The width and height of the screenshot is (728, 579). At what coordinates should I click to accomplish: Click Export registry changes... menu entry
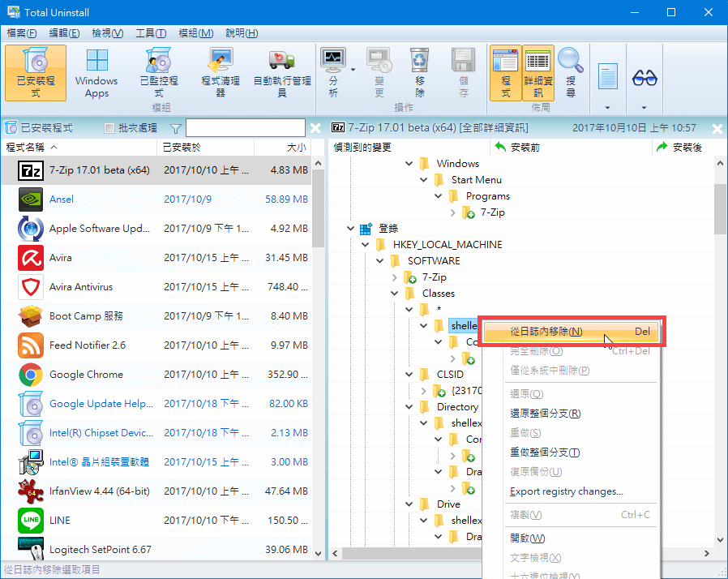click(x=566, y=491)
